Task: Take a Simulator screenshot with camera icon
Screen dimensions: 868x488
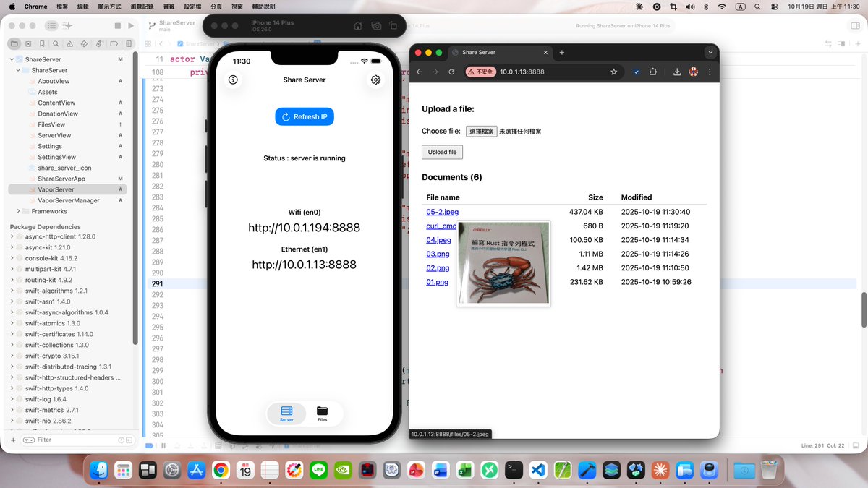Action: (x=377, y=25)
